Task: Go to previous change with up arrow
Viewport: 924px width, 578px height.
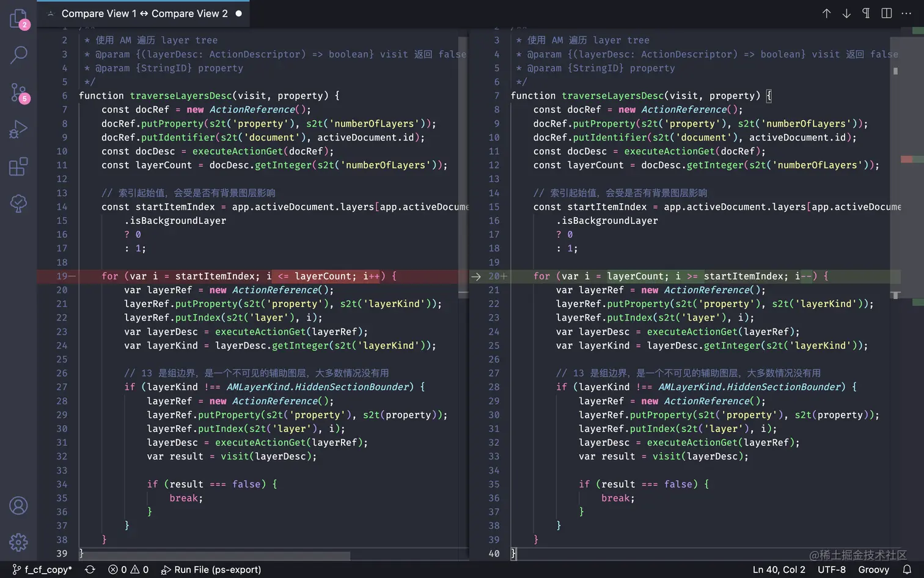Action: pyautogui.click(x=826, y=13)
